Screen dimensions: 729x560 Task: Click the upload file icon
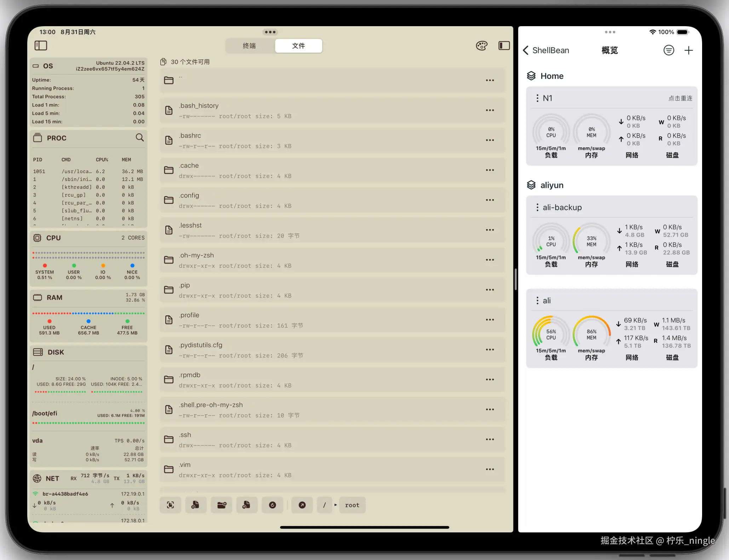[x=247, y=505]
